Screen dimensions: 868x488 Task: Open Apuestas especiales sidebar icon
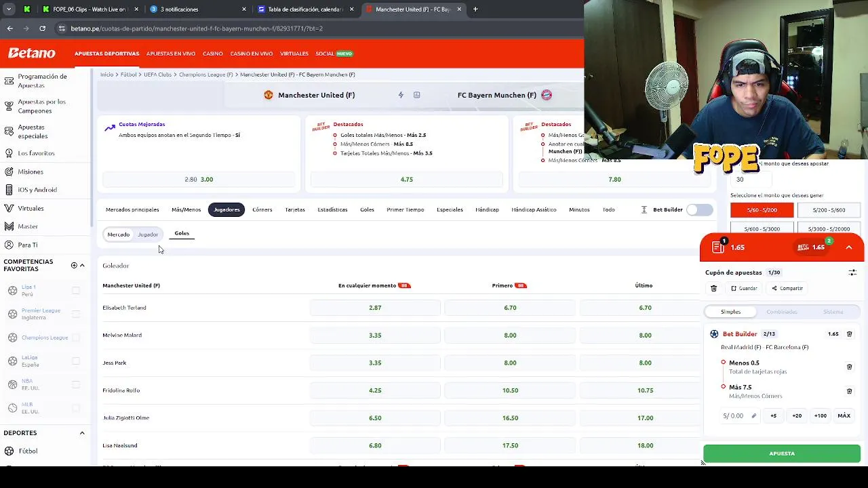[x=9, y=131]
